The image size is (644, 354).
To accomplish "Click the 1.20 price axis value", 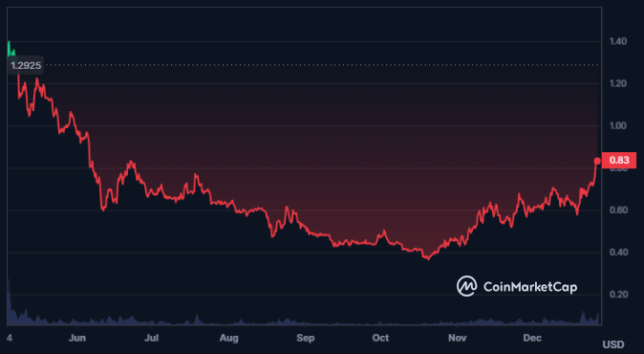I will 618,83.
